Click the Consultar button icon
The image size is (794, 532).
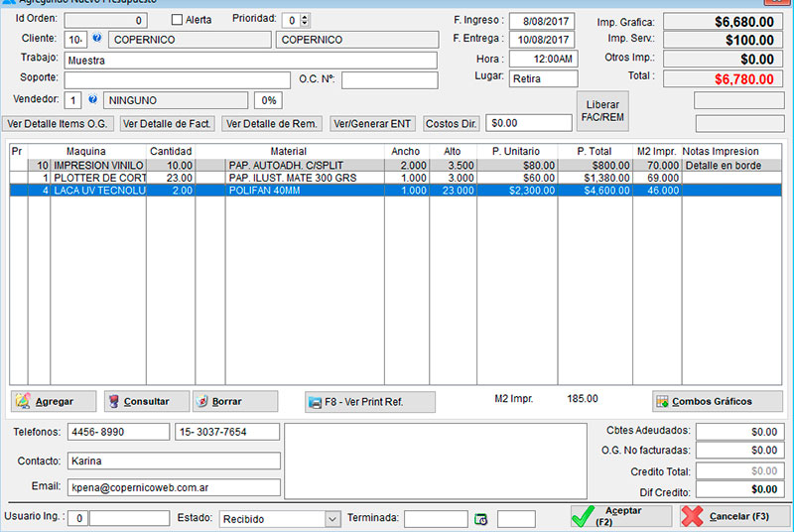point(114,402)
